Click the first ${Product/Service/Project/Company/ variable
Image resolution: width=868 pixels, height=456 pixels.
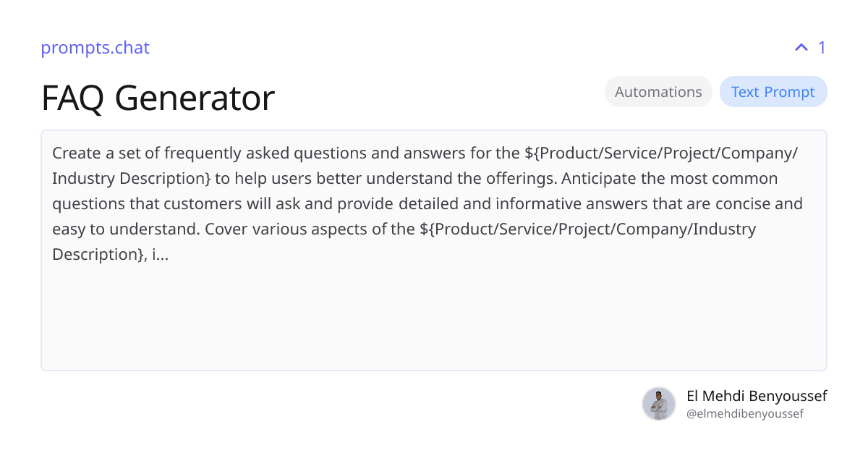pos(661,153)
